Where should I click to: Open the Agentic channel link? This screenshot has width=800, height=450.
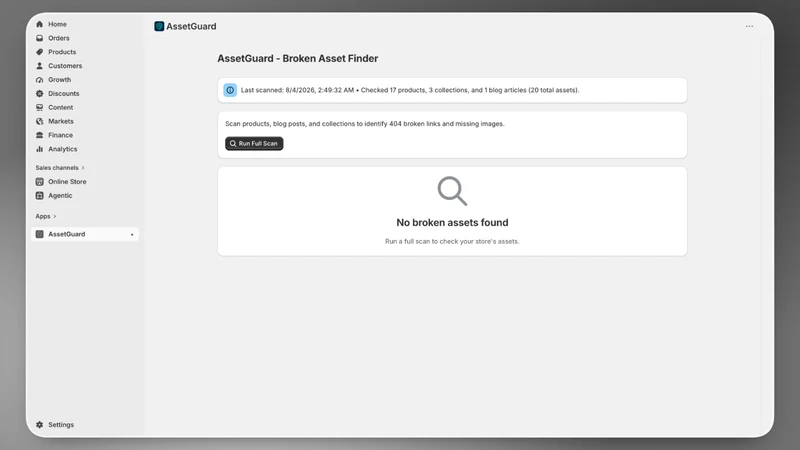click(x=60, y=195)
